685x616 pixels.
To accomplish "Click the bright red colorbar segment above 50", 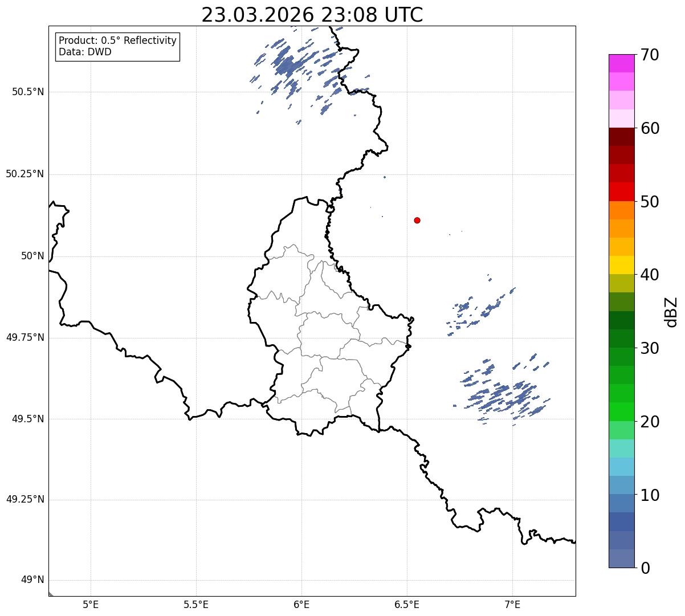I will coord(622,191).
